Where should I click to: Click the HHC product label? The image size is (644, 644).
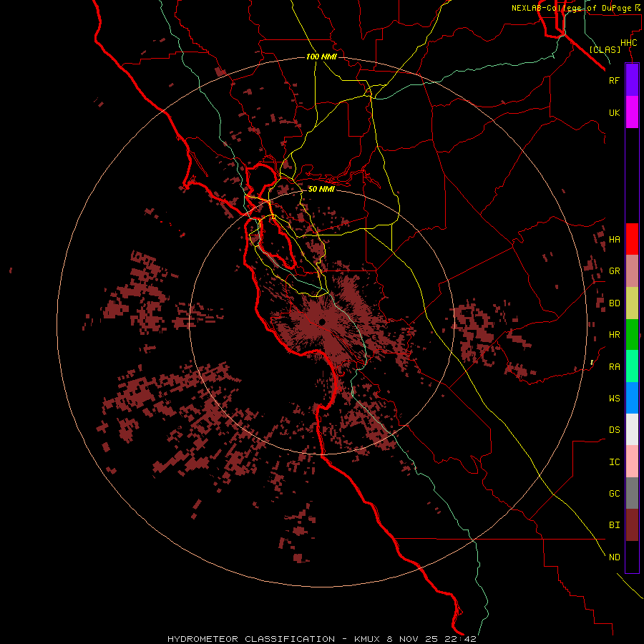click(x=628, y=43)
